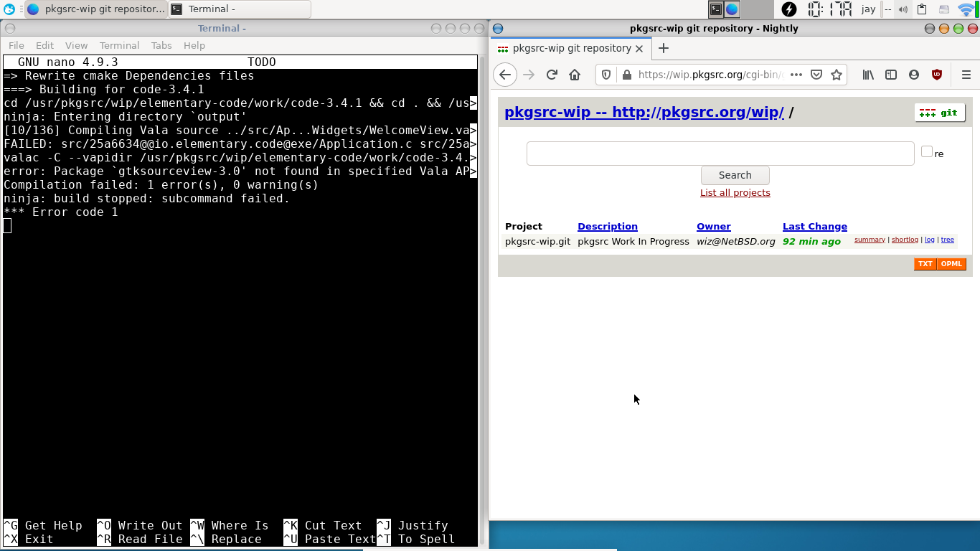The width and height of the screenshot is (980, 551).
Task: Toggle the browser sidebar
Action: pyautogui.click(x=891, y=75)
